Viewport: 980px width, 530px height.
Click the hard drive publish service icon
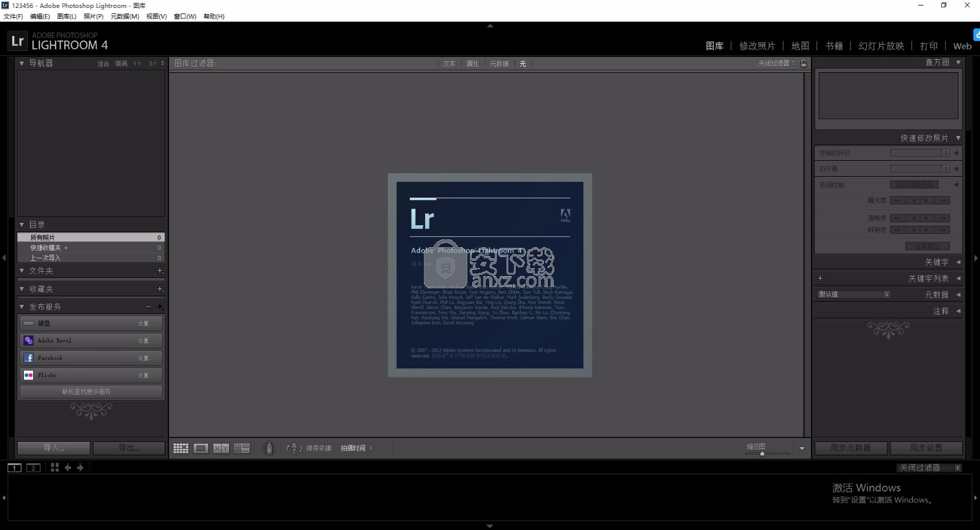coord(29,323)
